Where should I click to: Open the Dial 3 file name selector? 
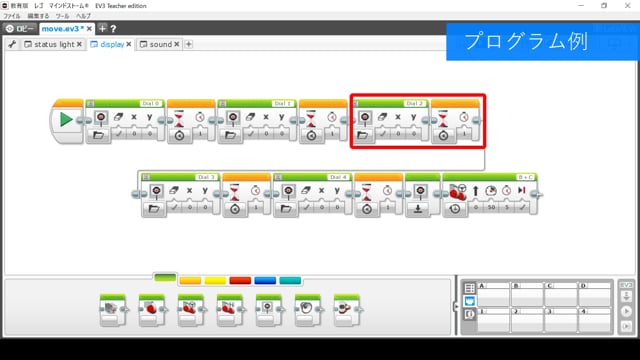(206, 177)
